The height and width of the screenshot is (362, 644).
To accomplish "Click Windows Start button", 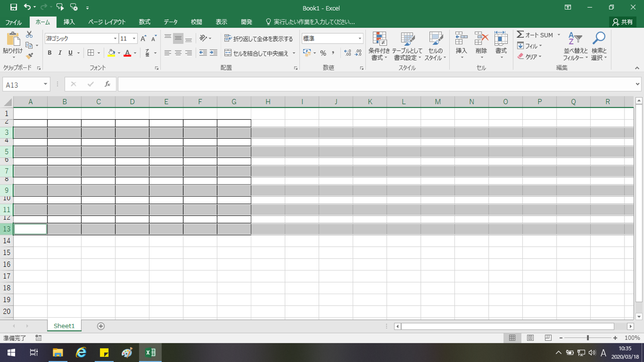I will point(11,352).
